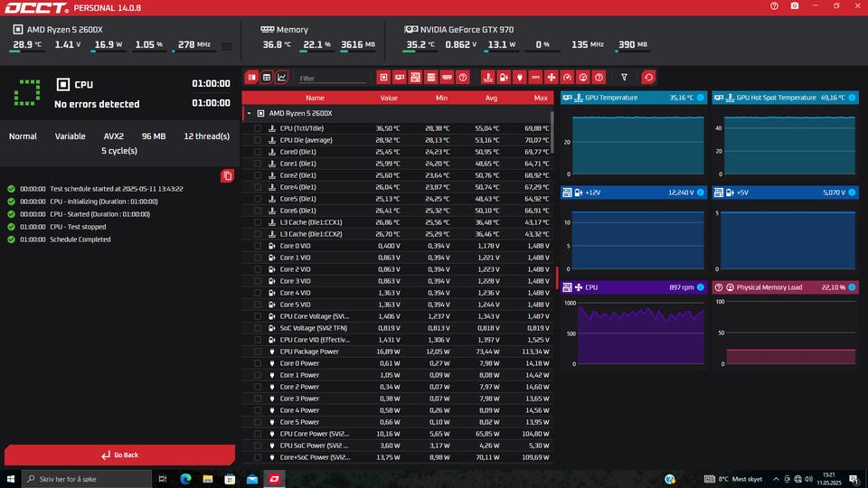Toggle temperature sensor type filter
This screenshot has height=488, width=868.
coord(487,78)
